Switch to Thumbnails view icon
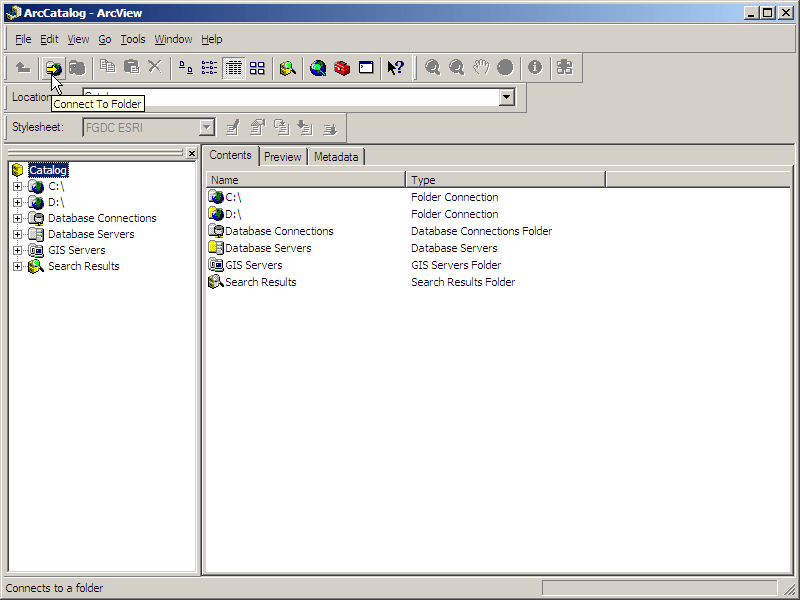 [x=257, y=67]
